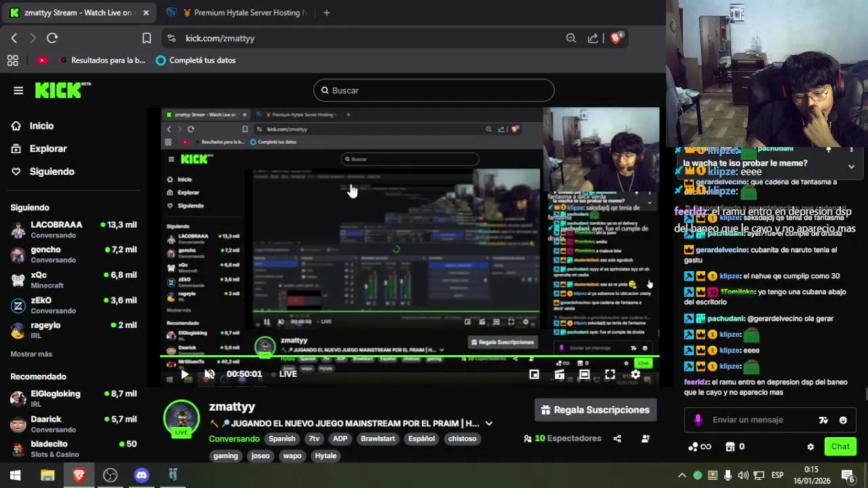Click purple microphone icon in chat box
Image resolution: width=868 pixels, height=488 pixels.
tap(698, 420)
